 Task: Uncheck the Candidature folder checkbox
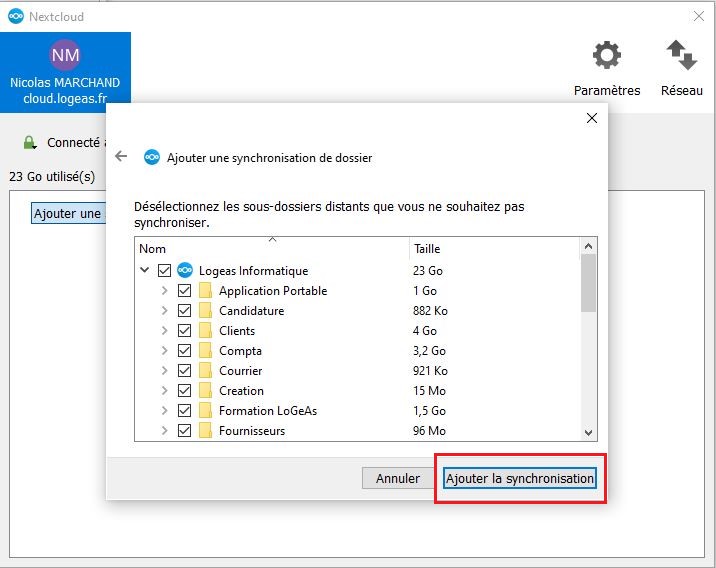(184, 311)
